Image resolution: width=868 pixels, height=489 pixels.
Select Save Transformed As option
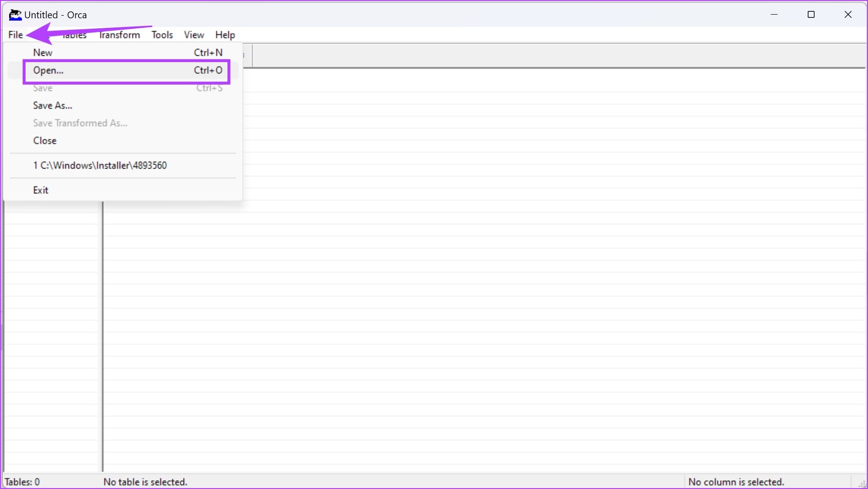(x=80, y=123)
